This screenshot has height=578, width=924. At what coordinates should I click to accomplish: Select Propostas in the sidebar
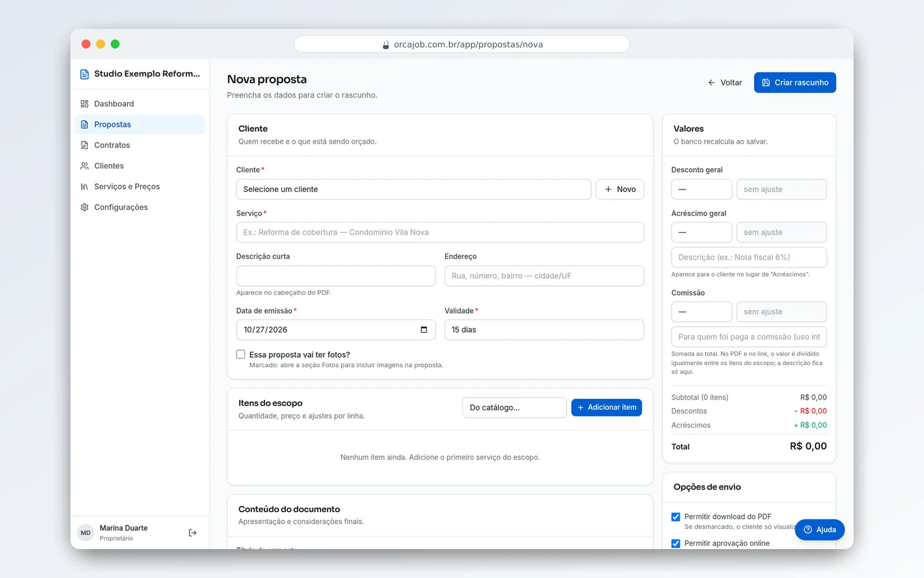pyautogui.click(x=140, y=125)
